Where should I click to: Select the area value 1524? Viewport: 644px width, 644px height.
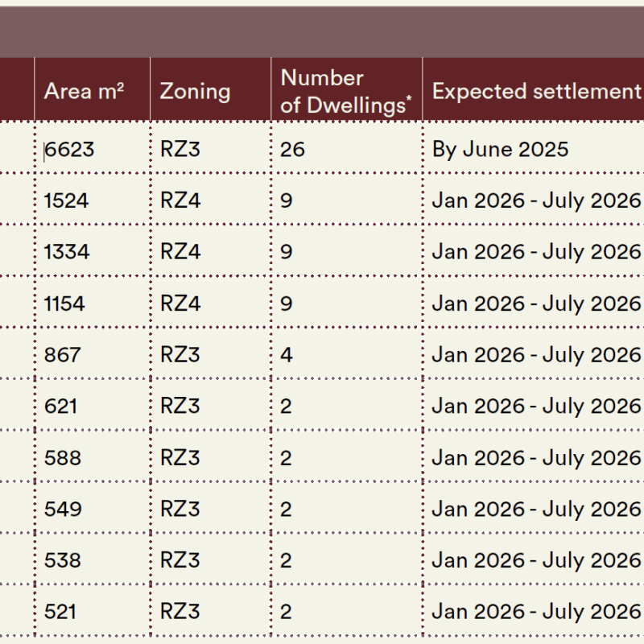66,200
